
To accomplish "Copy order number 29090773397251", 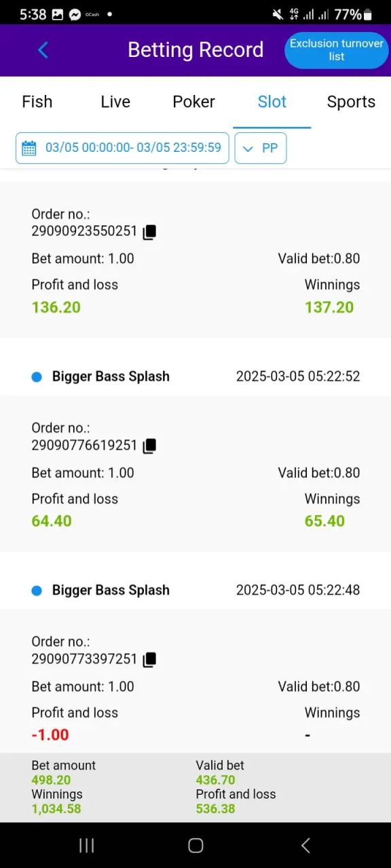I will (x=150, y=660).
